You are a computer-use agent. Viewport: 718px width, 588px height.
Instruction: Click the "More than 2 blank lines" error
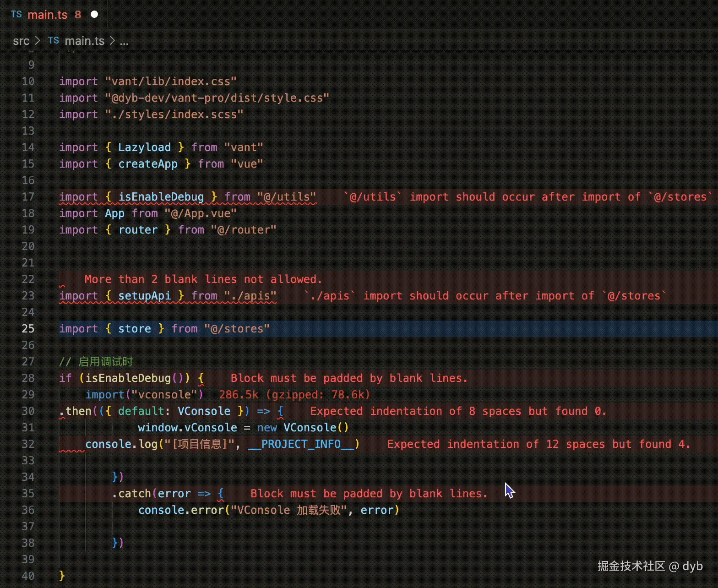(203, 279)
